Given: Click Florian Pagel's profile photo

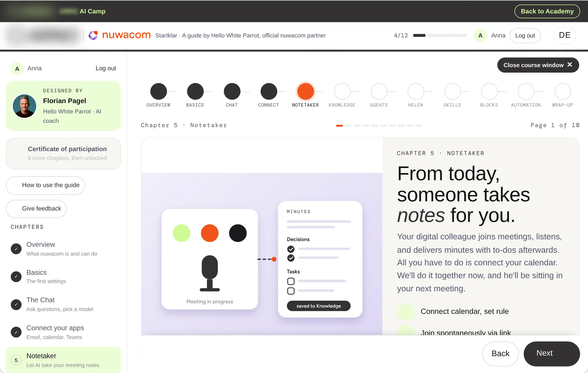Looking at the screenshot, I should pyautogui.click(x=24, y=106).
